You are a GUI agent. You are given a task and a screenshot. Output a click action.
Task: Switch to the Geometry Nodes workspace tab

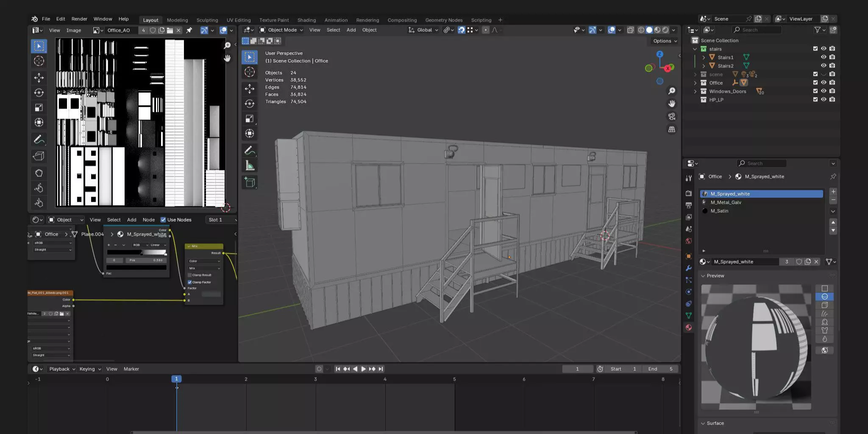pos(444,20)
